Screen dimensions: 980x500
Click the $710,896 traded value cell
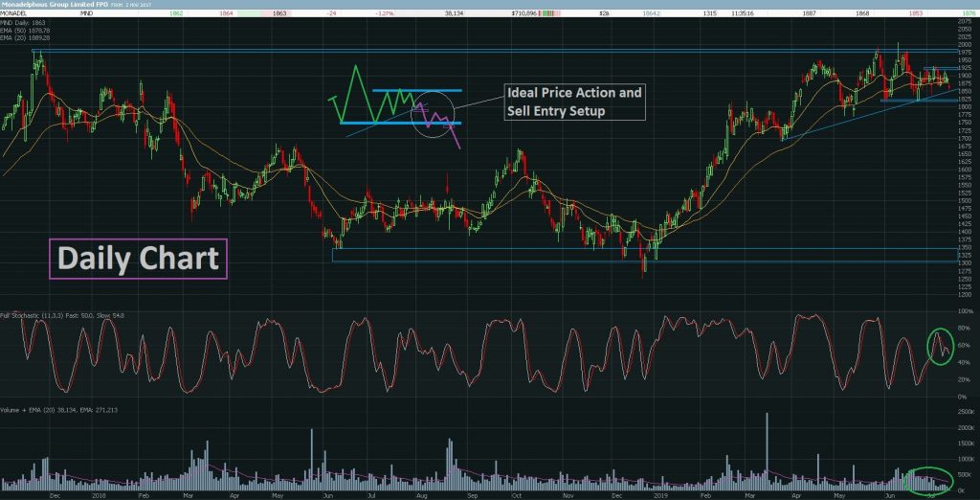pyautogui.click(x=524, y=13)
